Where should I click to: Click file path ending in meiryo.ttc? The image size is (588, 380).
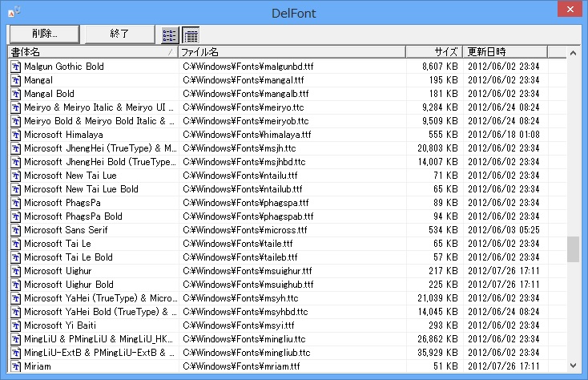click(x=244, y=107)
